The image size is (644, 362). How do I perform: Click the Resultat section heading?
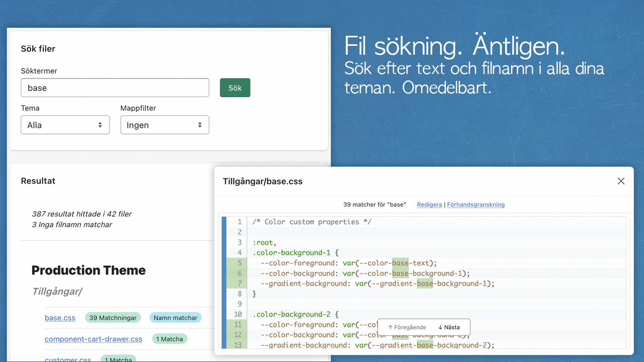click(x=38, y=181)
